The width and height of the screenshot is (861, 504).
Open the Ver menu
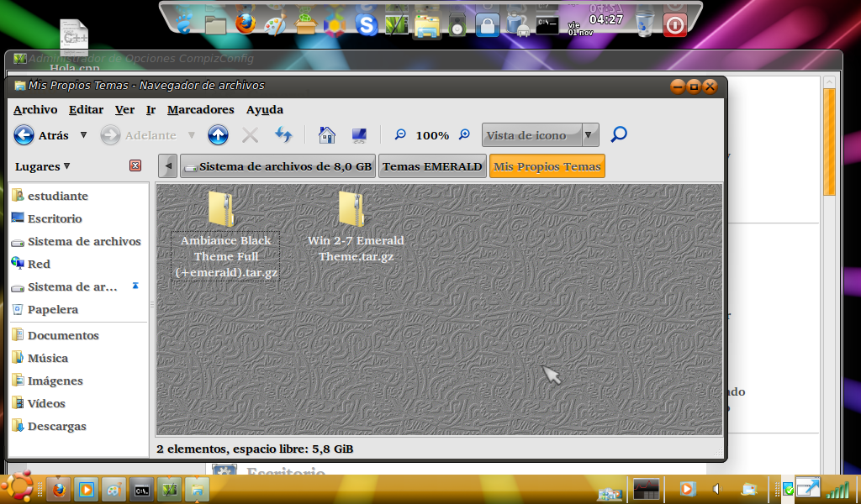coord(124,110)
